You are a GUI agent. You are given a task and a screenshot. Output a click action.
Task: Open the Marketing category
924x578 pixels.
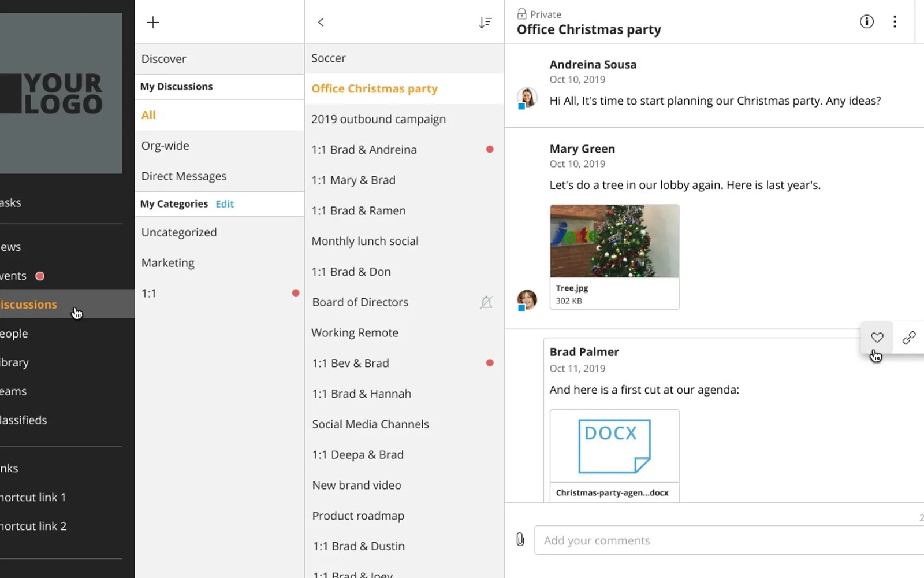pos(219,263)
